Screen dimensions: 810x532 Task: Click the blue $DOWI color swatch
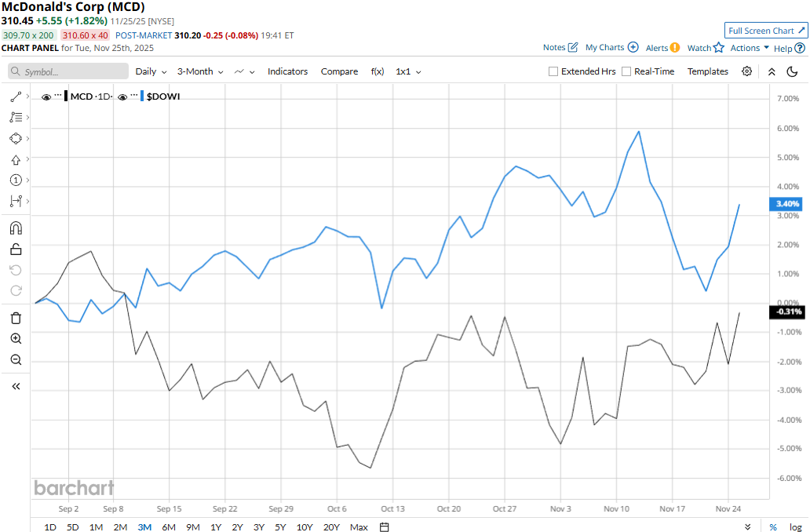142,96
